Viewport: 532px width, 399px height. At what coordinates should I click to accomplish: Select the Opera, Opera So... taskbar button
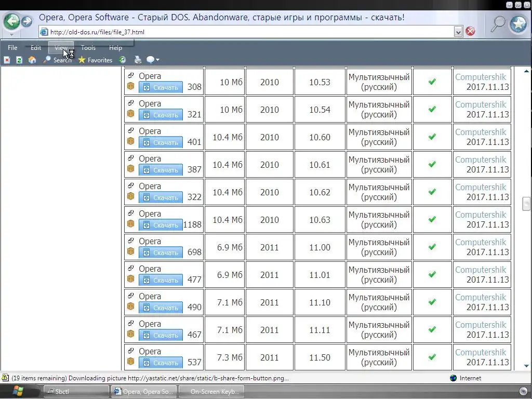(143, 392)
